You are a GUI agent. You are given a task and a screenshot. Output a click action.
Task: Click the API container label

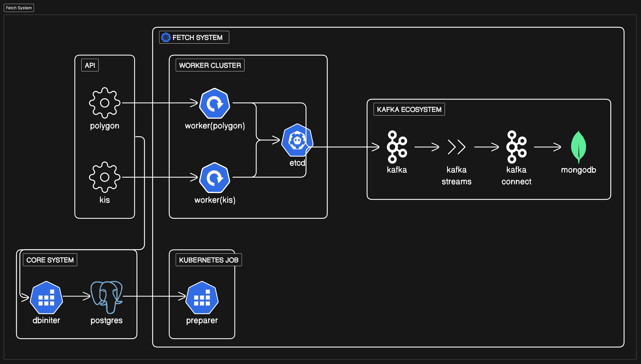[90, 65]
